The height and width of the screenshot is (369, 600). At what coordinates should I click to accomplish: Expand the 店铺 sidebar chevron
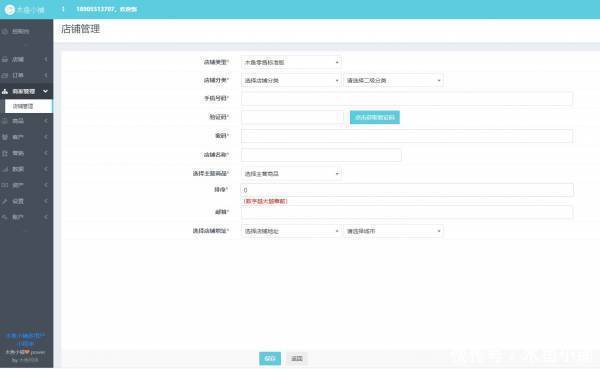(46, 59)
